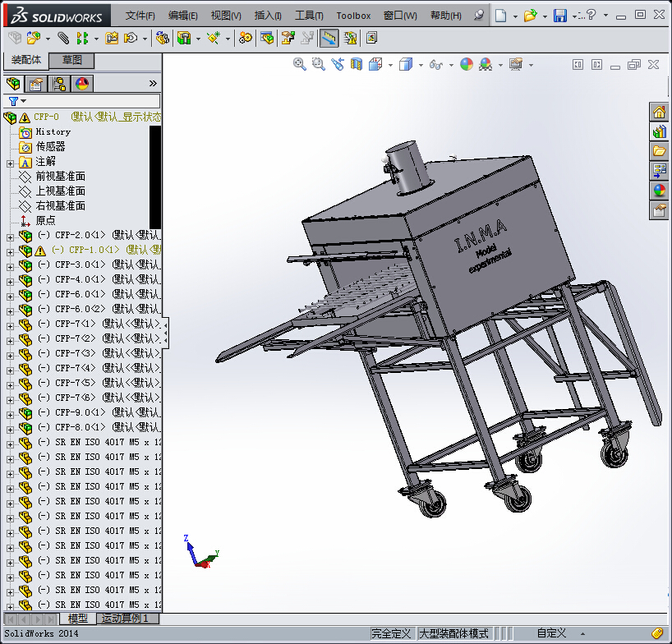This screenshot has height=644, width=672.
Task: Click the Save disk icon in title toolbar
Action: click(x=560, y=16)
